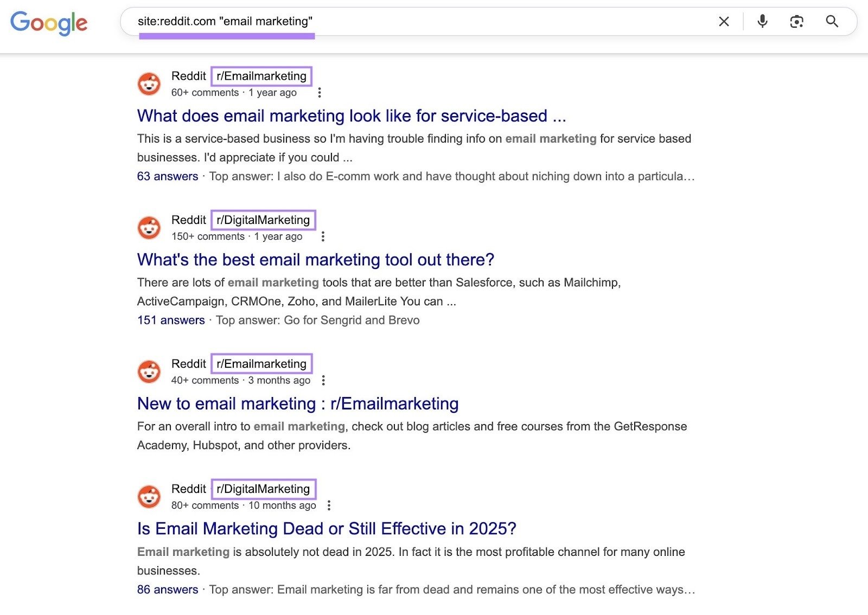
Task: Open the three-dot menu on the first result
Action: 319,93
